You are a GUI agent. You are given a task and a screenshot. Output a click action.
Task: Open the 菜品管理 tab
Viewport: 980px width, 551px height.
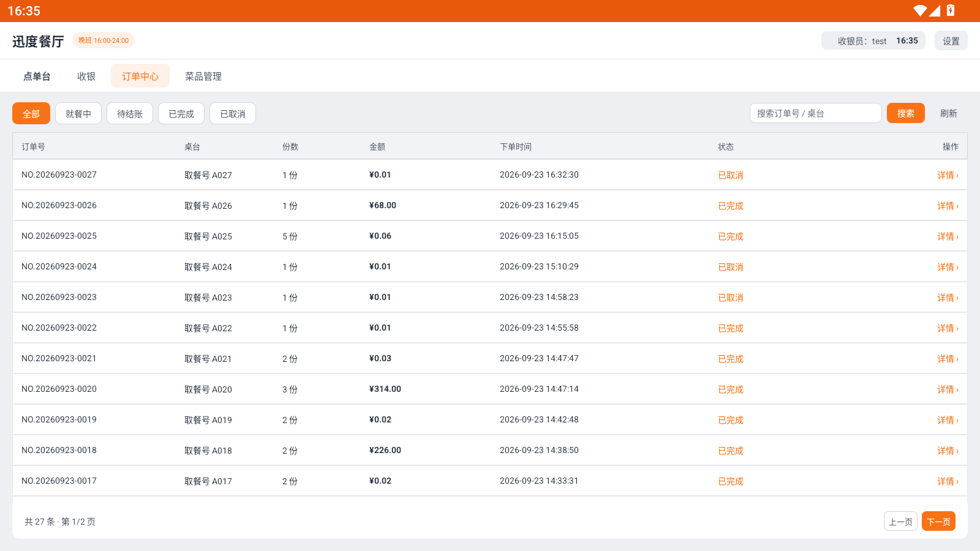[x=203, y=77]
